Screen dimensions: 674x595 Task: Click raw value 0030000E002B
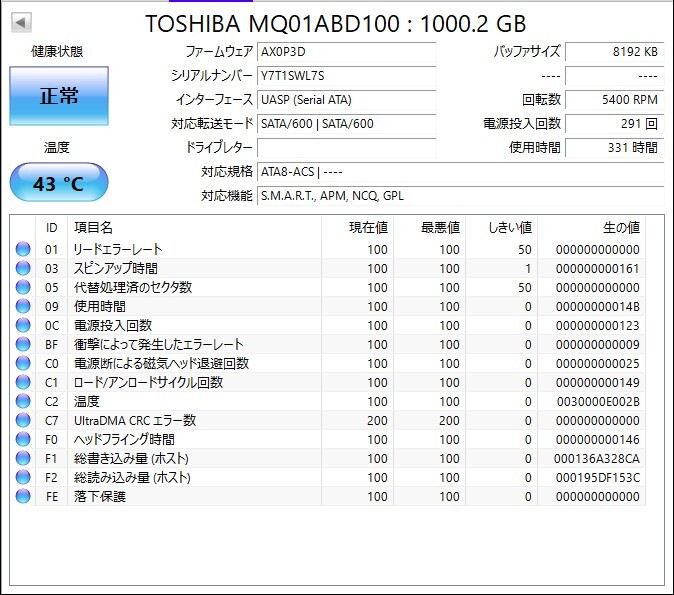click(x=598, y=402)
